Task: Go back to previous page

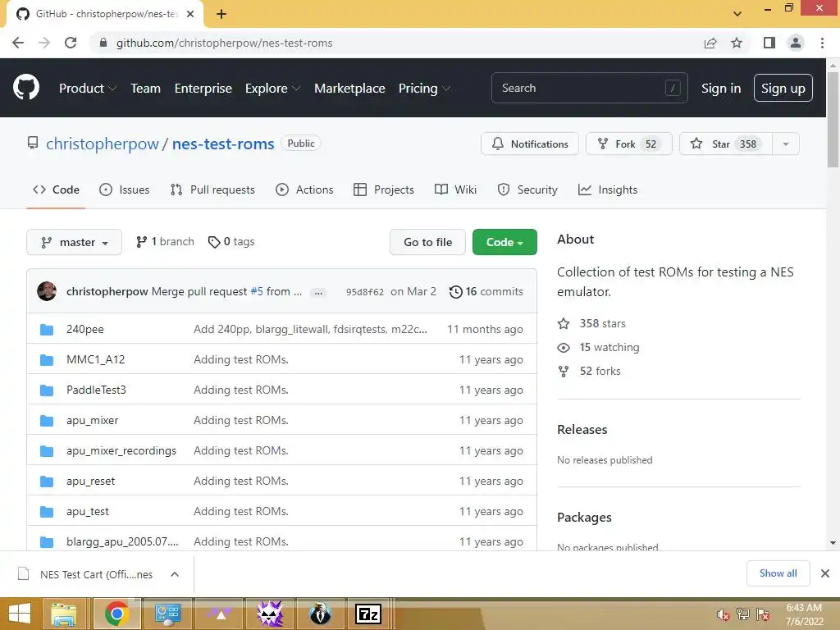Action: (18, 43)
